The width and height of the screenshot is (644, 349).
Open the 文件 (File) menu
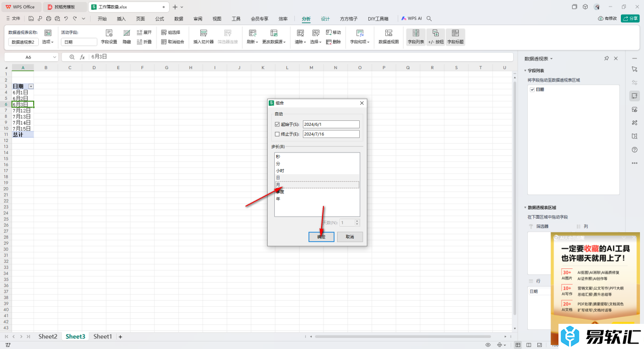point(13,19)
